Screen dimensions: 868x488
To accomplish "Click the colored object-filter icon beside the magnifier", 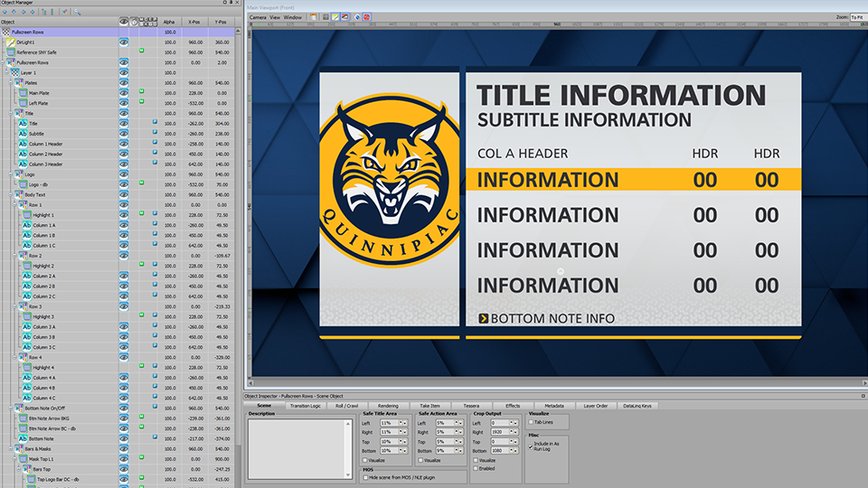I will point(65,12).
